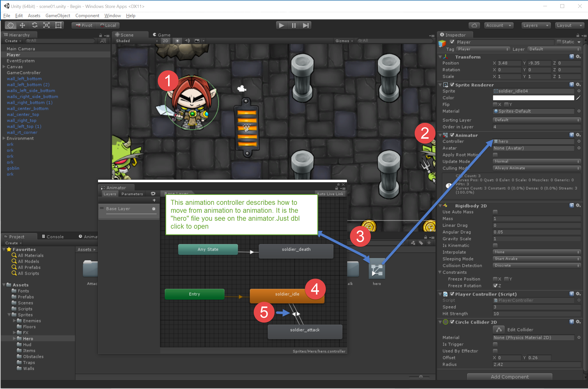Open object picker for Controller field
Image resolution: width=588 pixels, height=389 pixels.
pos(579,141)
